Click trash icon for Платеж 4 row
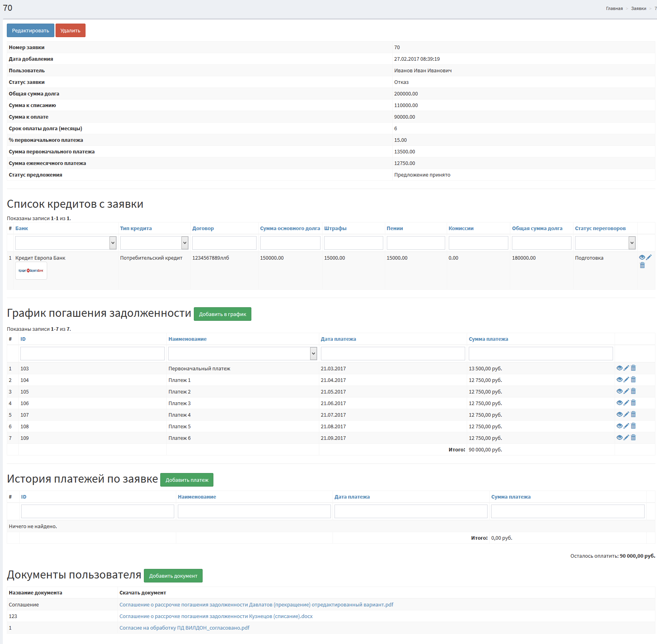The height and width of the screenshot is (644, 657). point(633,414)
